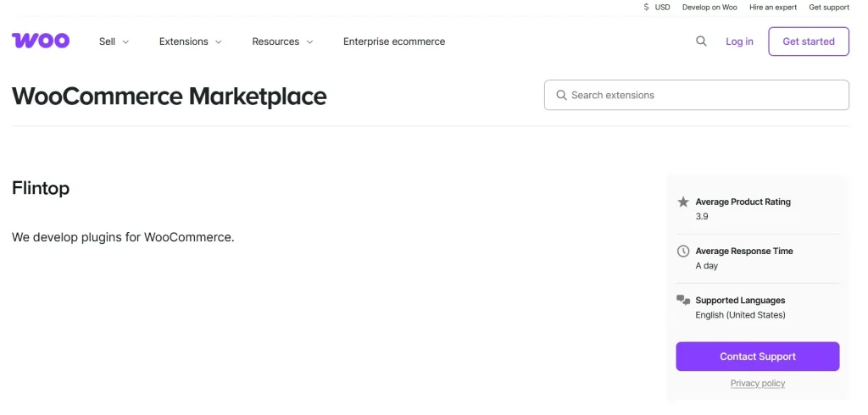868x415 pixels.
Task: Open the USD currency selector
Action: (x=662, y=7)
